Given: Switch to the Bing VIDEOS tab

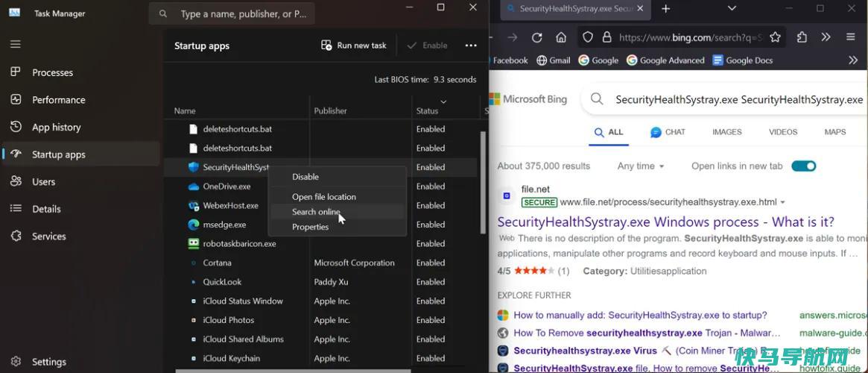Looking at the screenshot, I should [x=783, y=132].
